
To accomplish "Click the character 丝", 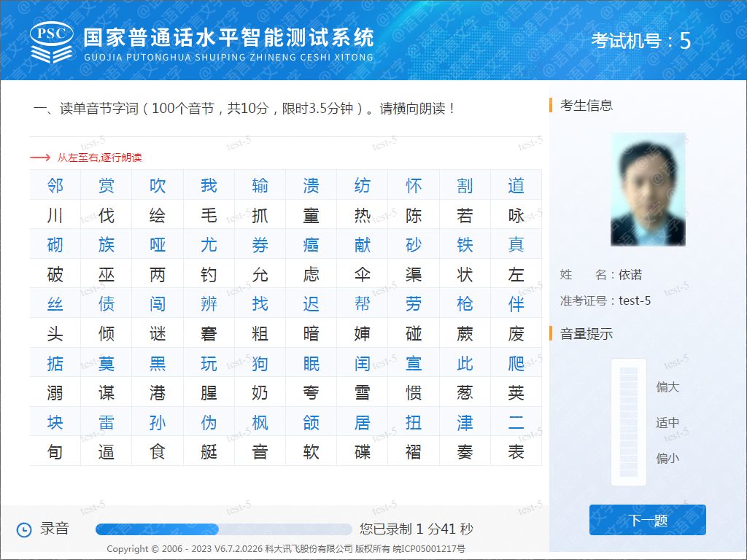I will pyautogui.click(x=55, y=304).
